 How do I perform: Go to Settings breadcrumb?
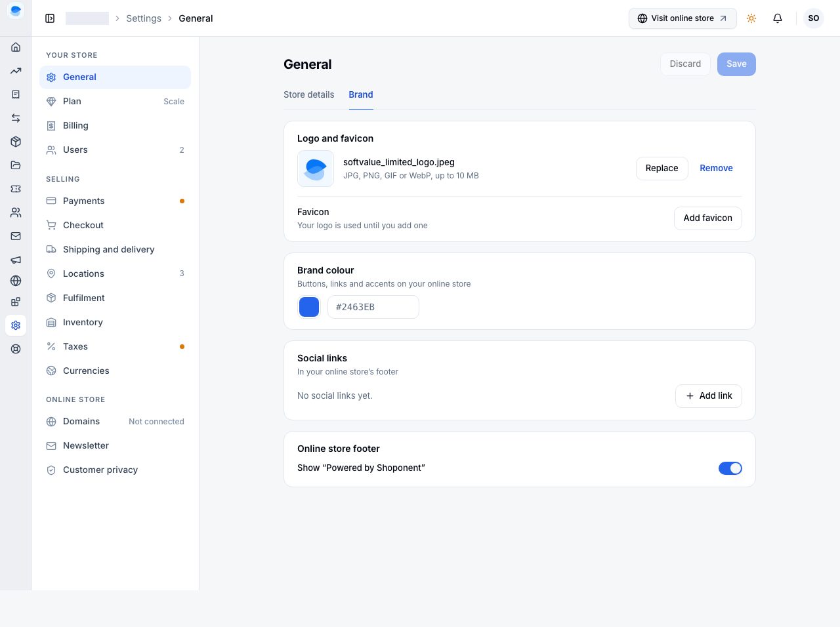tap(144, 18)
